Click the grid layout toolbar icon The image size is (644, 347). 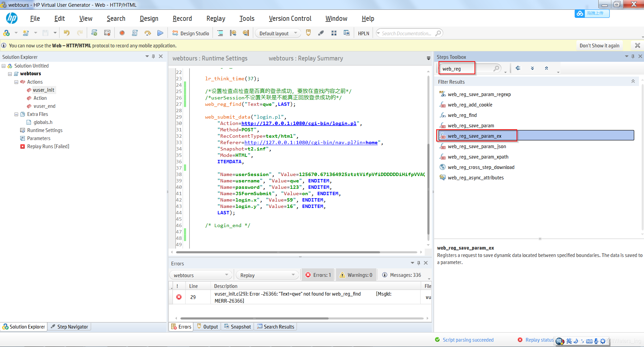(334, 33)
